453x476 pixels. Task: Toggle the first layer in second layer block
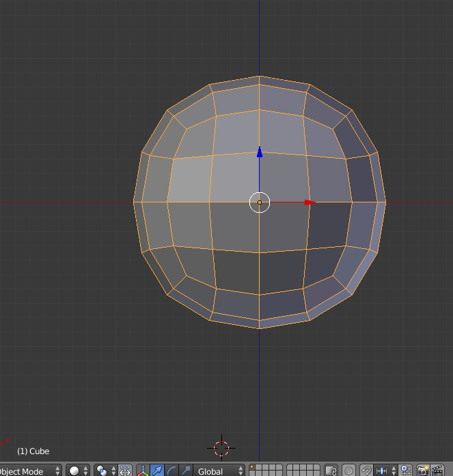[290, 468]
